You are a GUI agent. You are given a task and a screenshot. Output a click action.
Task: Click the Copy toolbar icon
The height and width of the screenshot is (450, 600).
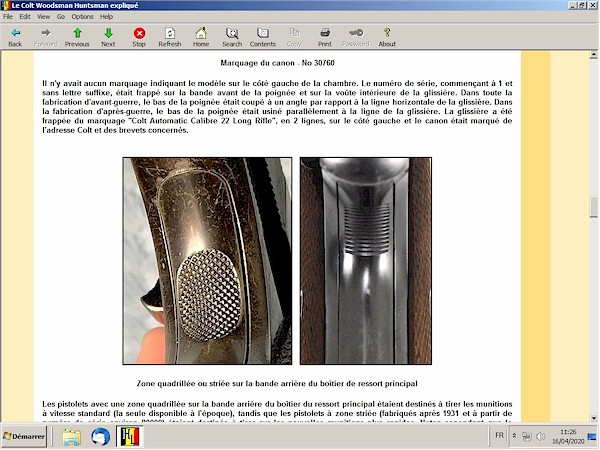pos(294,37)
